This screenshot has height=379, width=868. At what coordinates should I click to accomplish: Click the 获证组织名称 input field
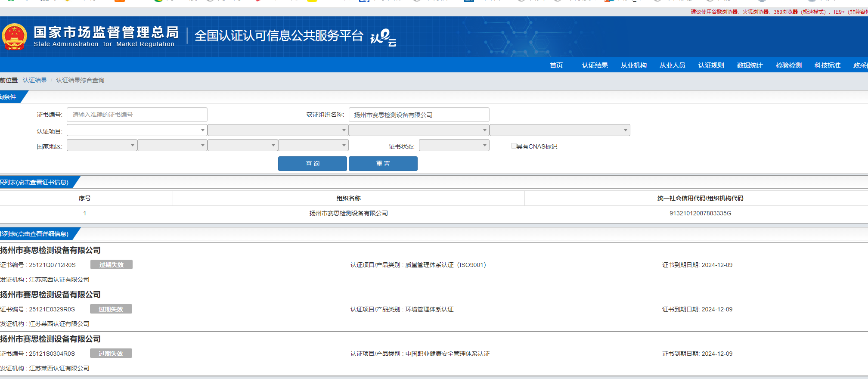pyautogui.click(x=419, y=115)
